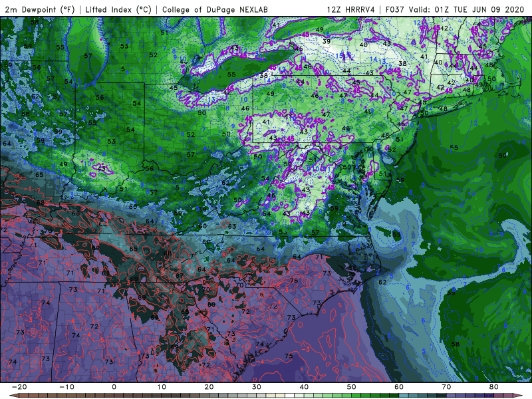The width and height of the screenshot is (532, 399).
Task: Click the 'F037 Valid: 01Z TUE JUN 09 2020' text
Action: pos(455,9)
